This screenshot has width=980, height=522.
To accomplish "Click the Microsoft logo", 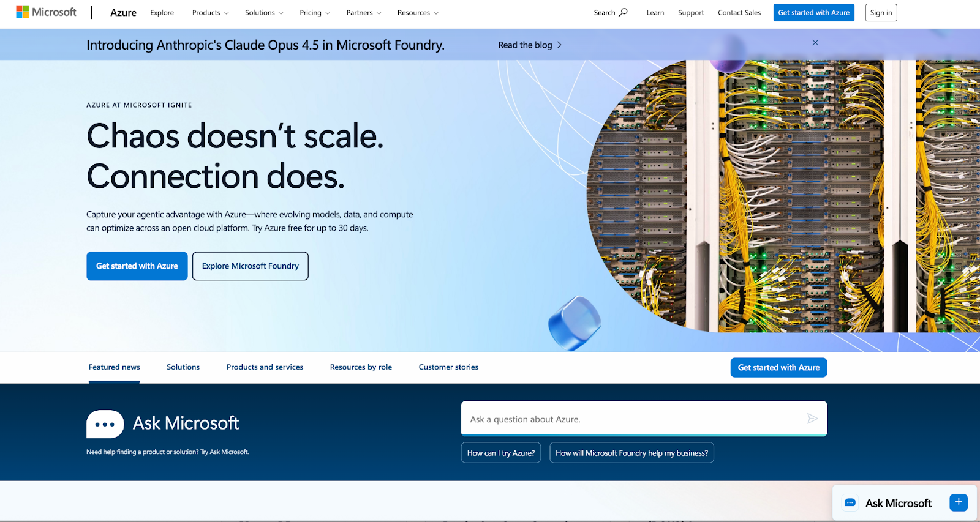I will (x=46, y=12).
